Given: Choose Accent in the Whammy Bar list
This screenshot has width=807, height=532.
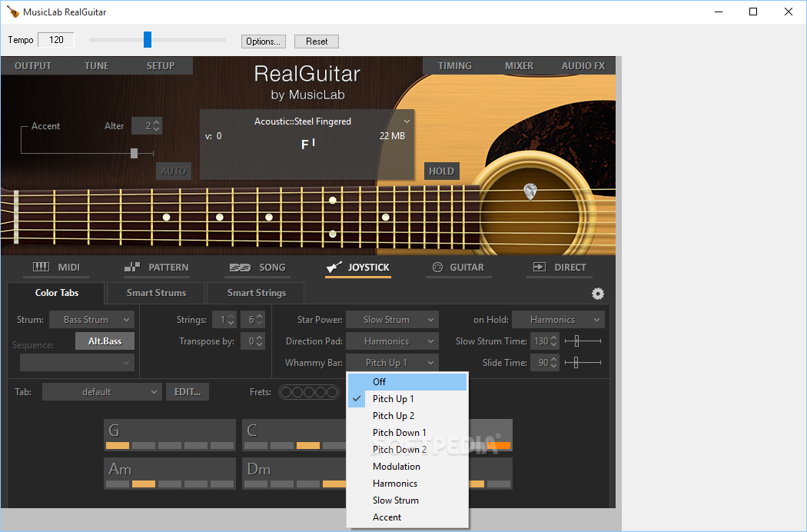Looking at the screenshot, I should point(407,517).
